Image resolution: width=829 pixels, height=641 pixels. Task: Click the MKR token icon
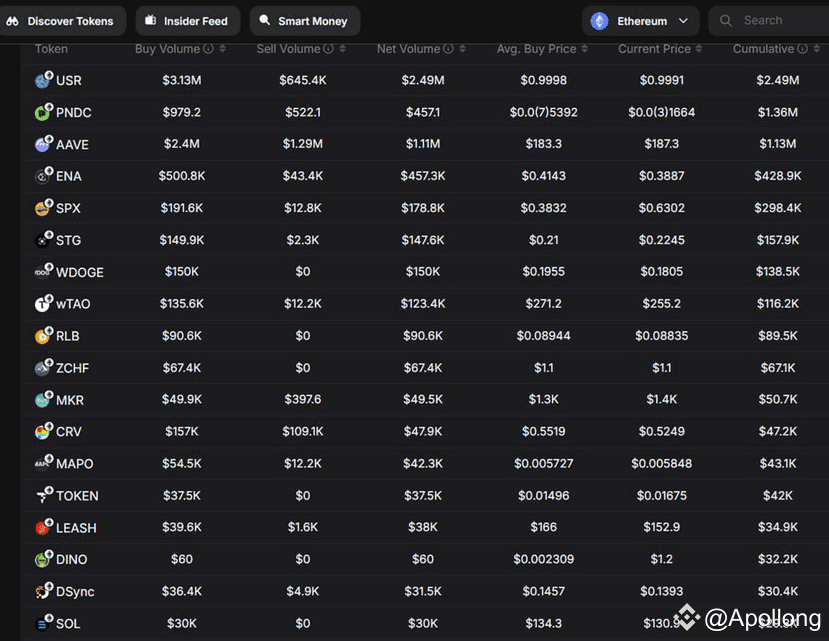[44, 400]
